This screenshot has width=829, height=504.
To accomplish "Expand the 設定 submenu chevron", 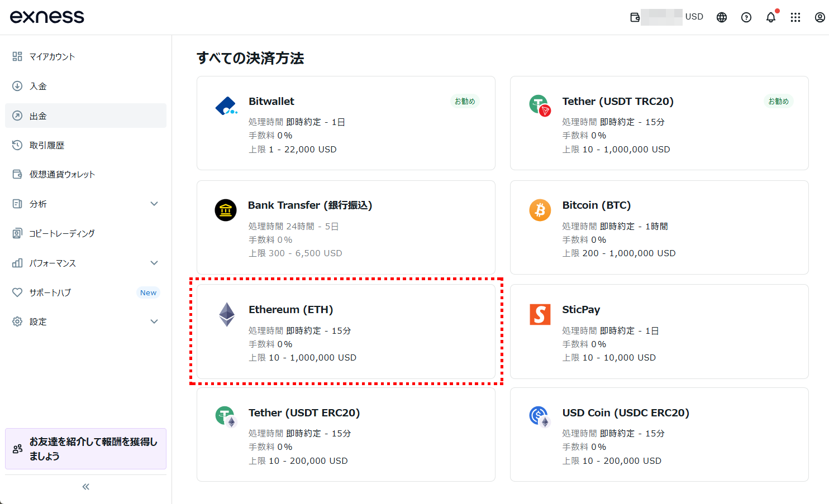I will [x=154, y=321].
